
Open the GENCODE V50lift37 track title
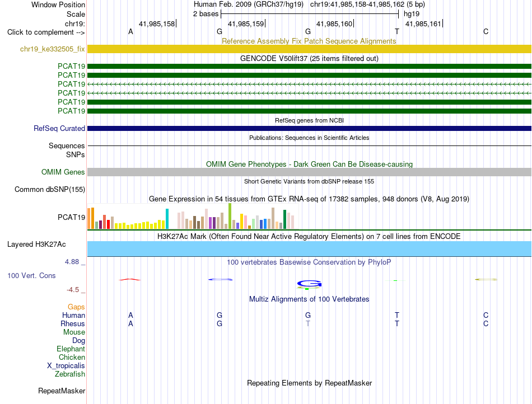pos(309,58)
